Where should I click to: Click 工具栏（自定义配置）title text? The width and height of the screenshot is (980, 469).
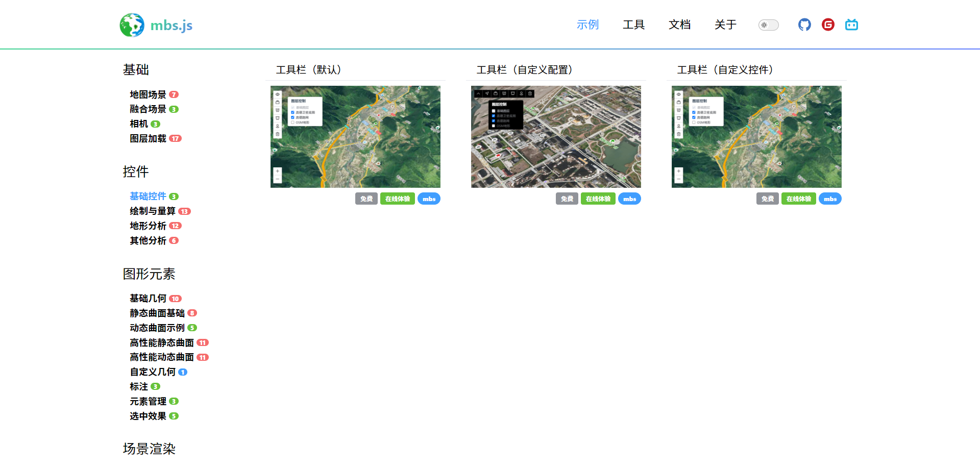(x=525, y=70)
